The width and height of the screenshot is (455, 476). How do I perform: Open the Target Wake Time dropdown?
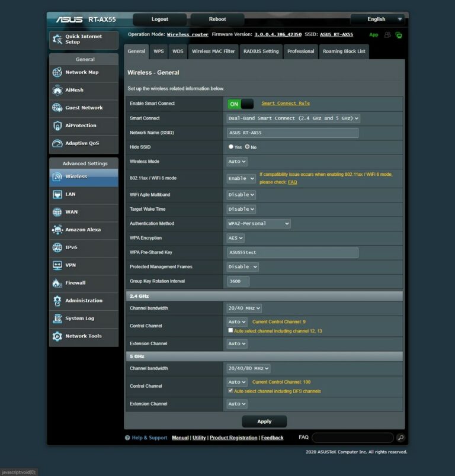241,209
